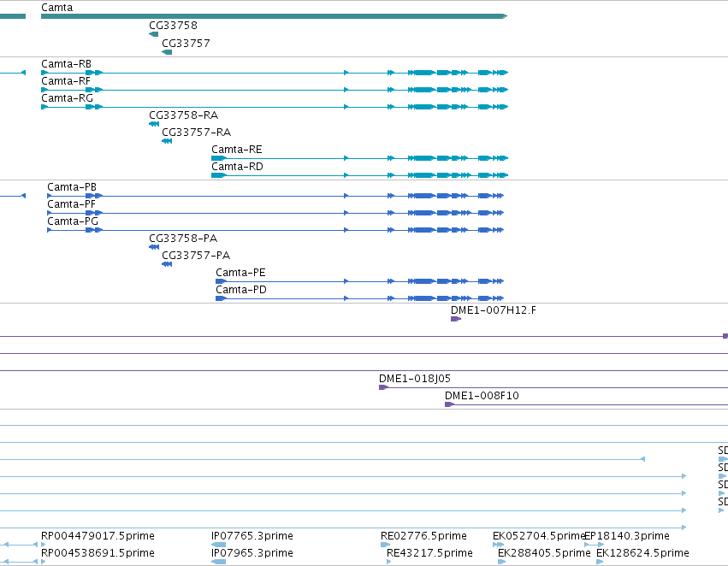Select the Camta-PG protein label
728x566 pixels.
[73, 221]
